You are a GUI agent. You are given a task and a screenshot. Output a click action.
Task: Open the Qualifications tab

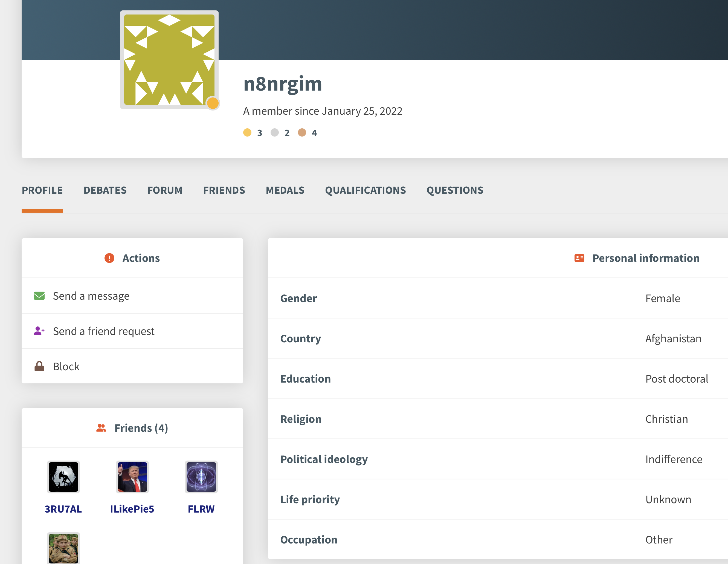tap(365, 190)
